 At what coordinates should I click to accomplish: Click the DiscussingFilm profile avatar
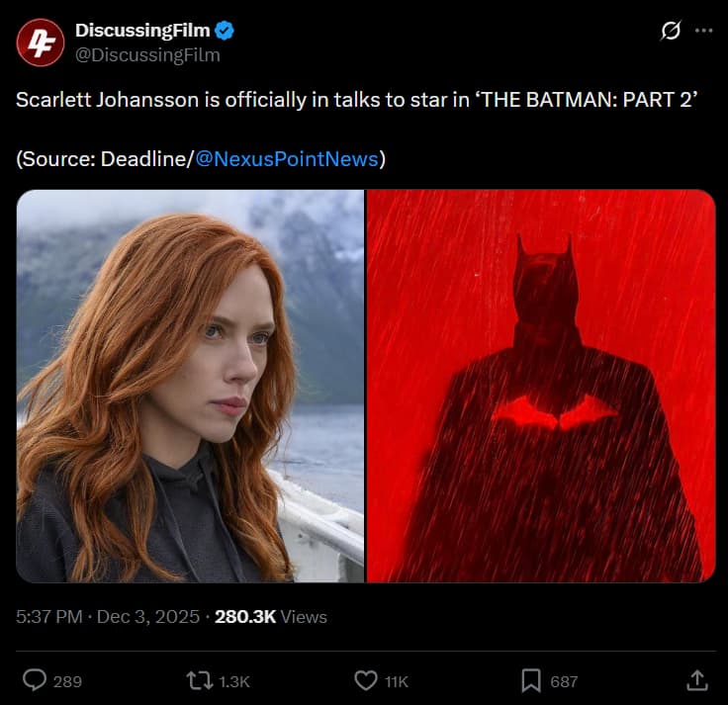point(41,43)
